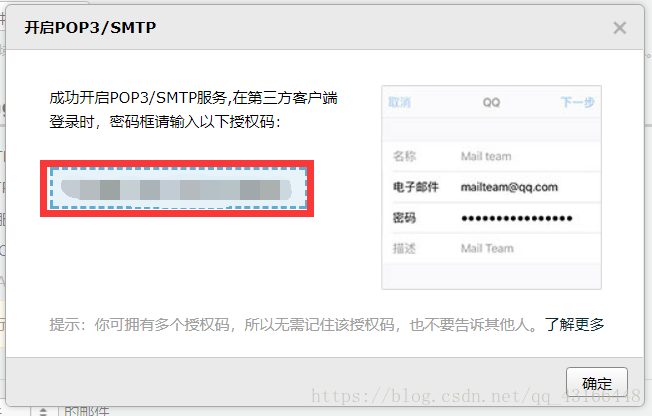Click the small arrow stepper near 的邮件
Viewport: 652px width, 416px height.
tap(43, 411)
